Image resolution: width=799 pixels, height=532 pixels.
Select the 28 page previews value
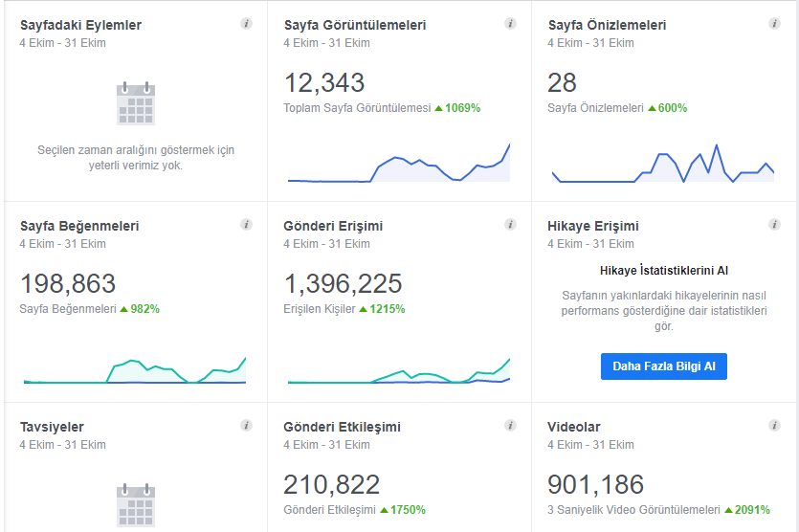562,82
